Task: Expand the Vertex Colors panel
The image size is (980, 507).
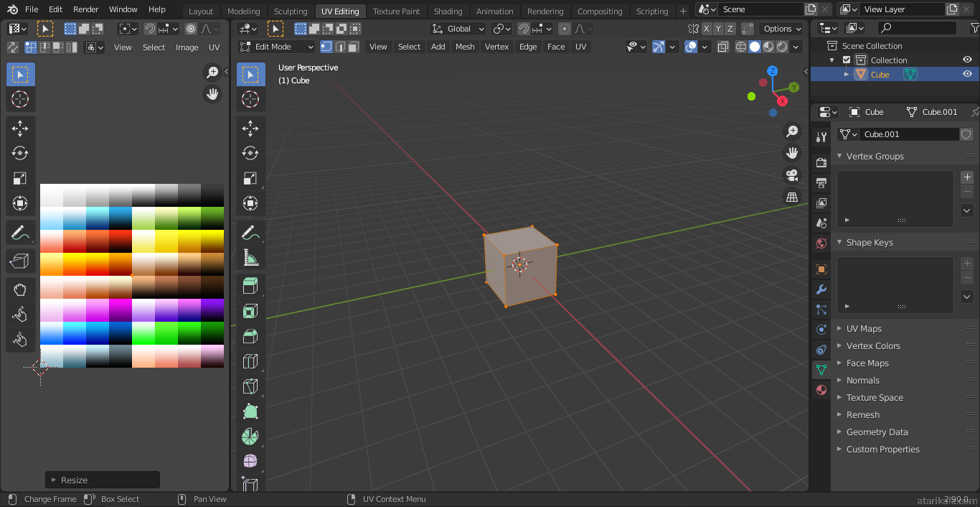Action: pyautogui.click(x=840, y=346)
